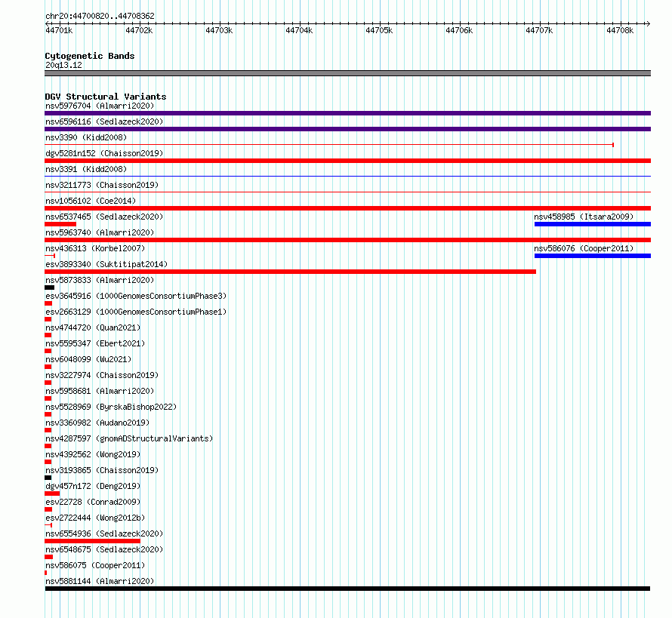The width and height of the screenshot is (672, 618).
Task: Open nsv5873833 (Almarri2020) variant
Action: (x=100, y=280)
